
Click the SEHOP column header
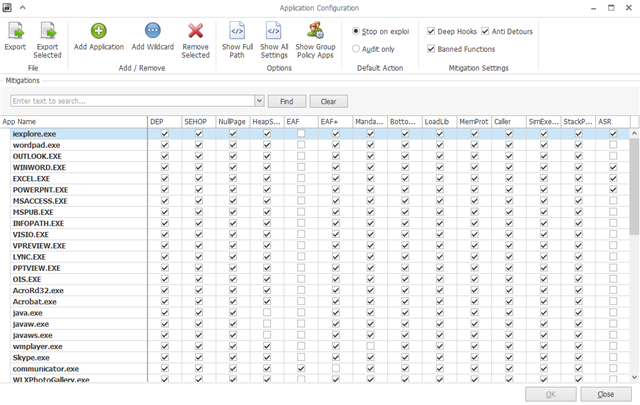click(x=198, y=122)
